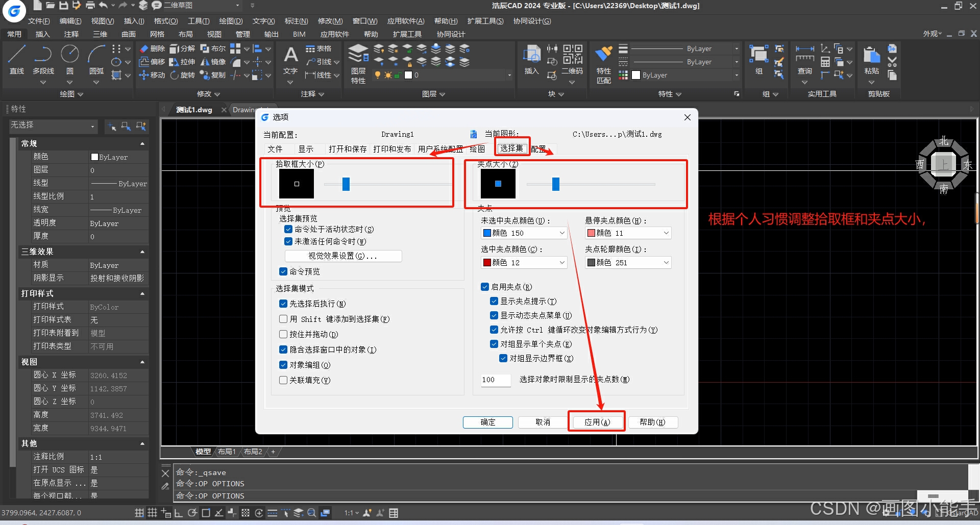The width and height of the screenshot is (980, 525).
Task: Collapse the 三维效果 section
Action: pos(142,252)
